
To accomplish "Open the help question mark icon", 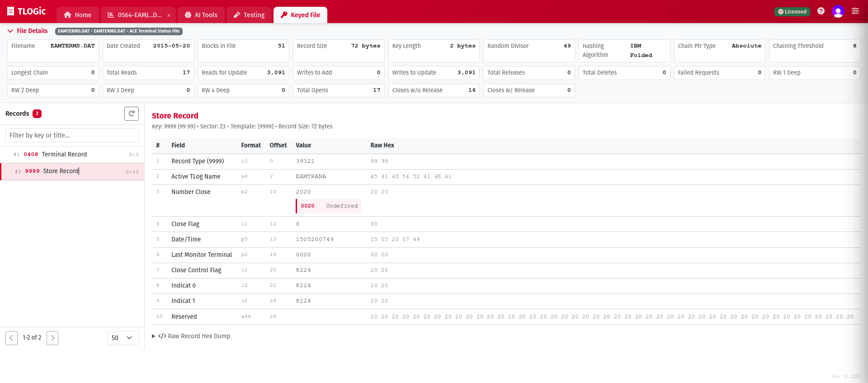I will coord(821,11).
